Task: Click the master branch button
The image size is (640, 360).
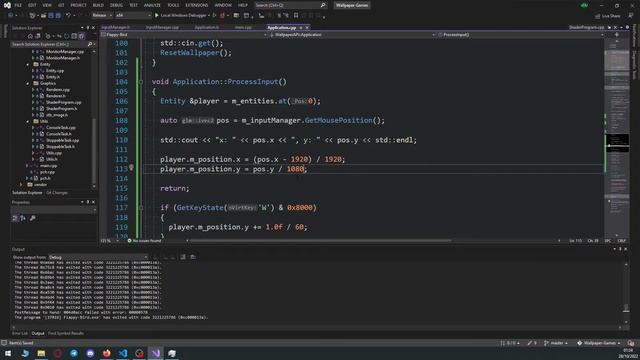Action: point(556,343)
